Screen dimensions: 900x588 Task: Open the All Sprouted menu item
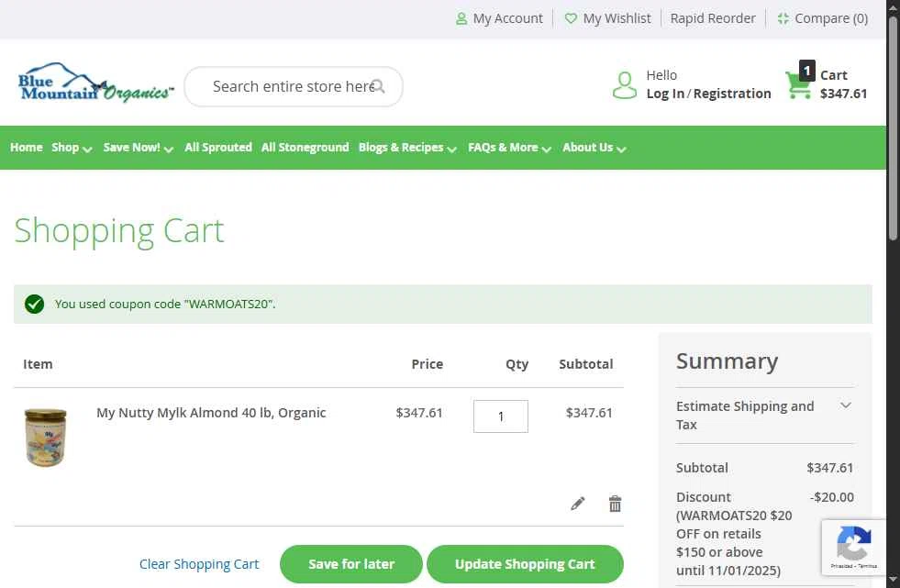[x=218, y=148]
